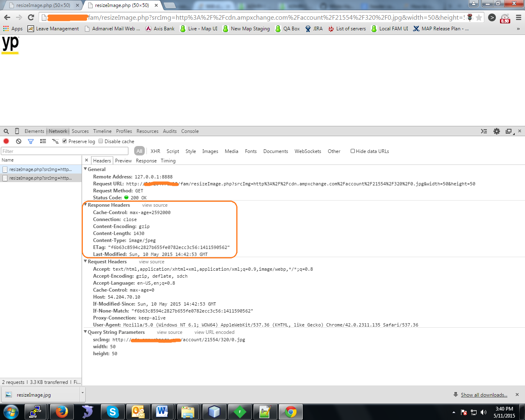This screenshot has width=525, height=420.
Task: Open the Apps bookmarks shortcut
Action: point(13,29)
